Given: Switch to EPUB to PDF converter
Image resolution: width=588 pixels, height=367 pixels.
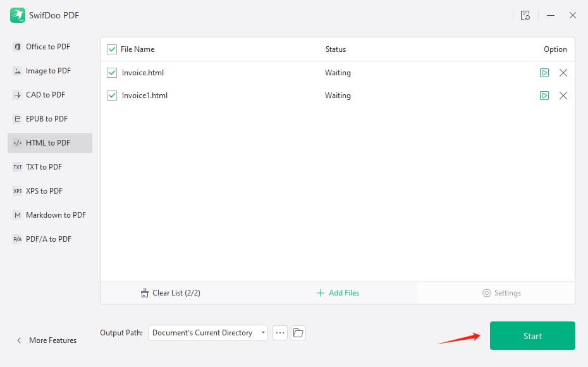Looking at the screenshot, I should pos(50,119).
